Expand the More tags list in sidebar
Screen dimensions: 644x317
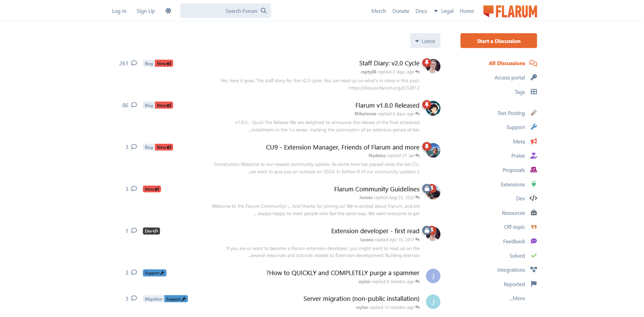pyautogui.click(x=517, y=298)
